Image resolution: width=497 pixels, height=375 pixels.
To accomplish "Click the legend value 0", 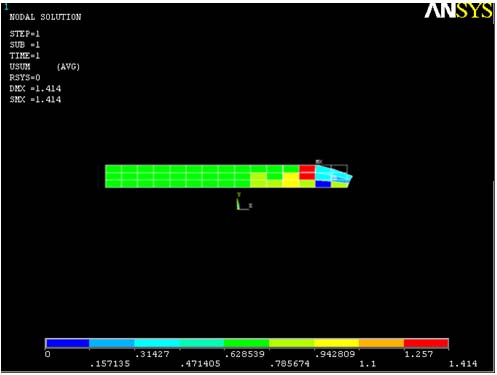I will pyautogui.click(x=48, y=354).
